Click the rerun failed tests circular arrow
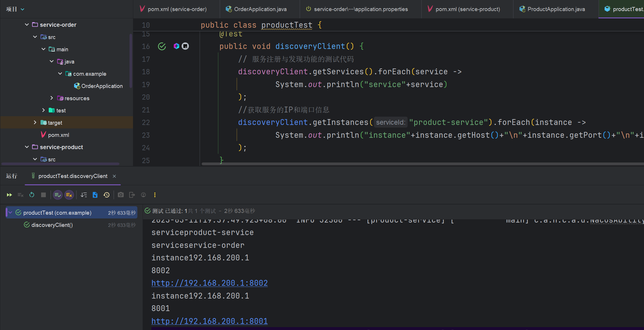Screen dimensions: 644x330 (32, 195)
